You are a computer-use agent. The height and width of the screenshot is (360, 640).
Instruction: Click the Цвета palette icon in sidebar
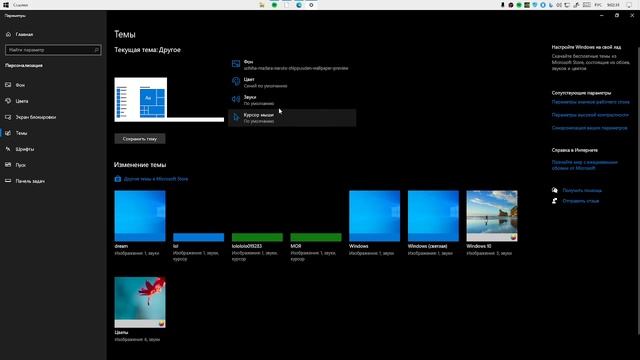[8, 101]
